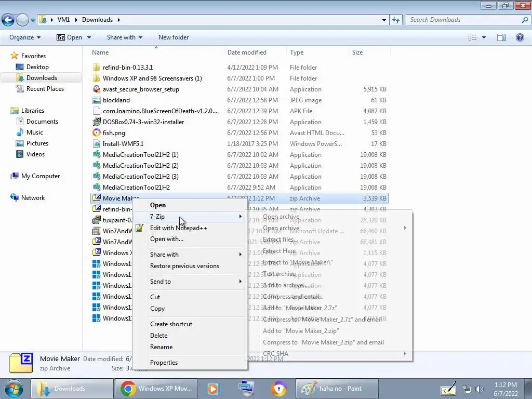
Task: Select the refind-bin-0.13.3.1 folder icon
Action: (x=96, y=67)
